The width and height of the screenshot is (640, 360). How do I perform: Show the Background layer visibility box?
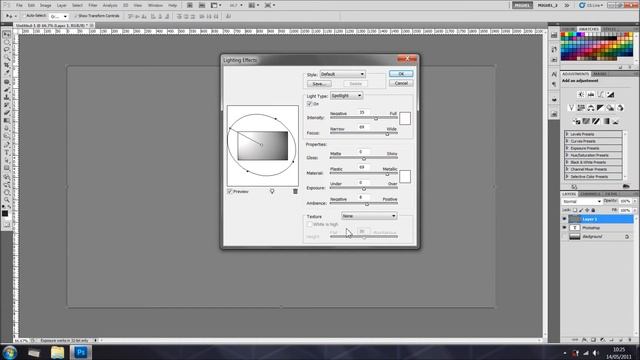[564, 237]
